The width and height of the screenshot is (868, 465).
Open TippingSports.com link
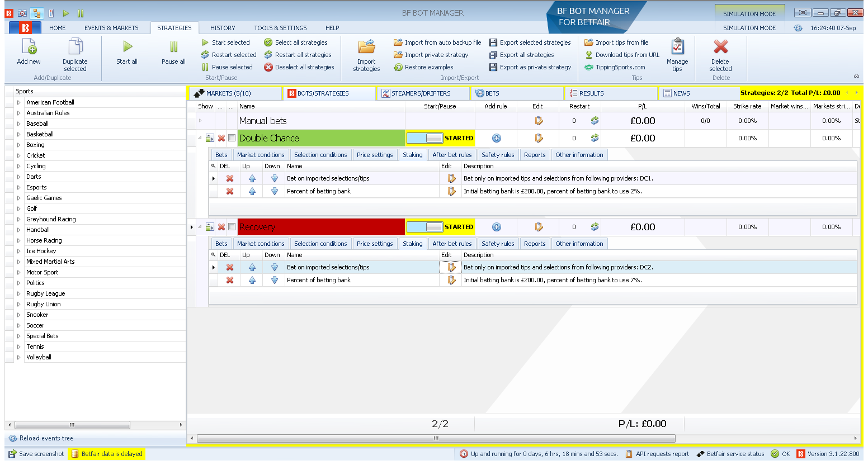[615, 67]
